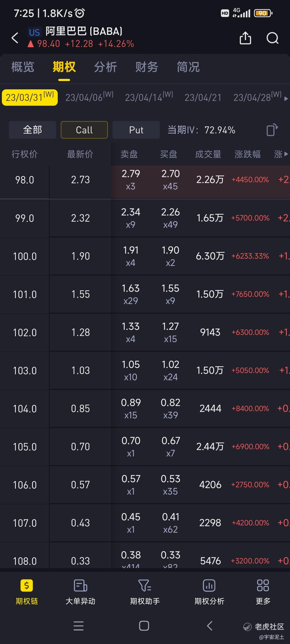This screenshot has height=644, width=290.
Task: Select 23/04/06 weekly expiry
Action: [89, 97]
